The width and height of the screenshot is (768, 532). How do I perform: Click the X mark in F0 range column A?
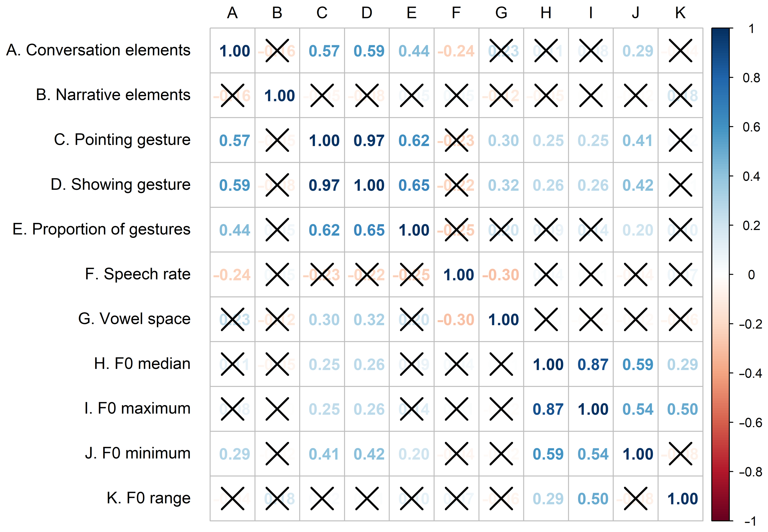(x=233, y=498)
